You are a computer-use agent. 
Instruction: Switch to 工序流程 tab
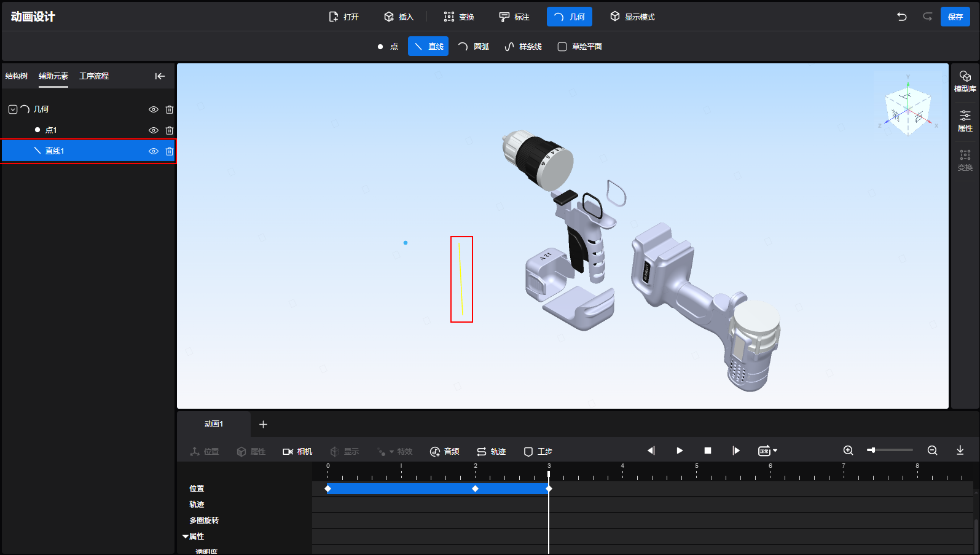point(94,76)
